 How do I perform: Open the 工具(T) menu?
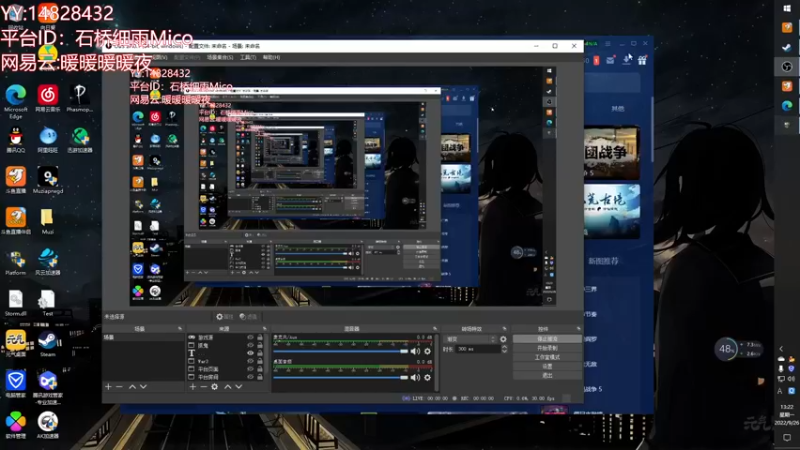tap(248, 57)
